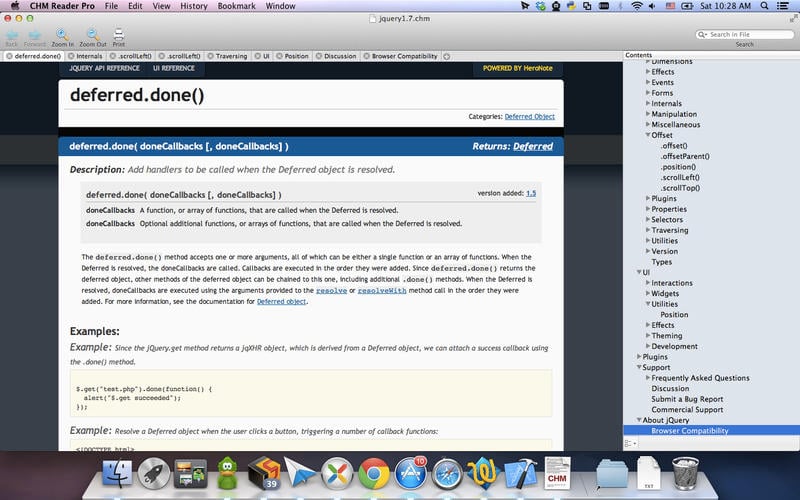Open the paper plane mail app in the Dock

[300, 473]
